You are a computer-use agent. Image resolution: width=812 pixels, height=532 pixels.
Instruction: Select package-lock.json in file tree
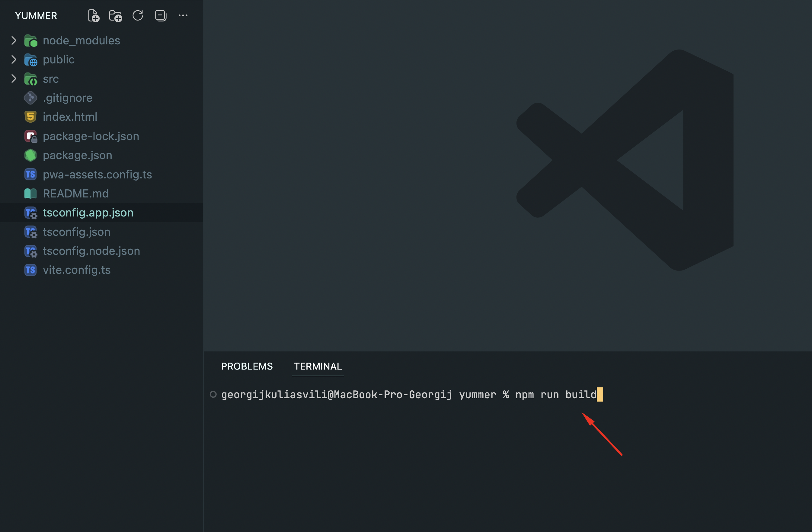tap(91, 136)
